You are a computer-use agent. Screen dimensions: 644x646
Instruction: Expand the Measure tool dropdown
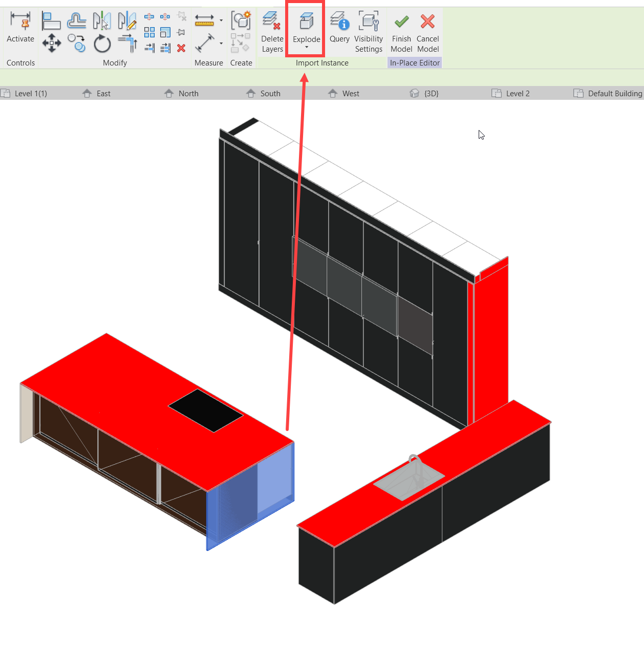pyautogui.click(x=221, y=43)
